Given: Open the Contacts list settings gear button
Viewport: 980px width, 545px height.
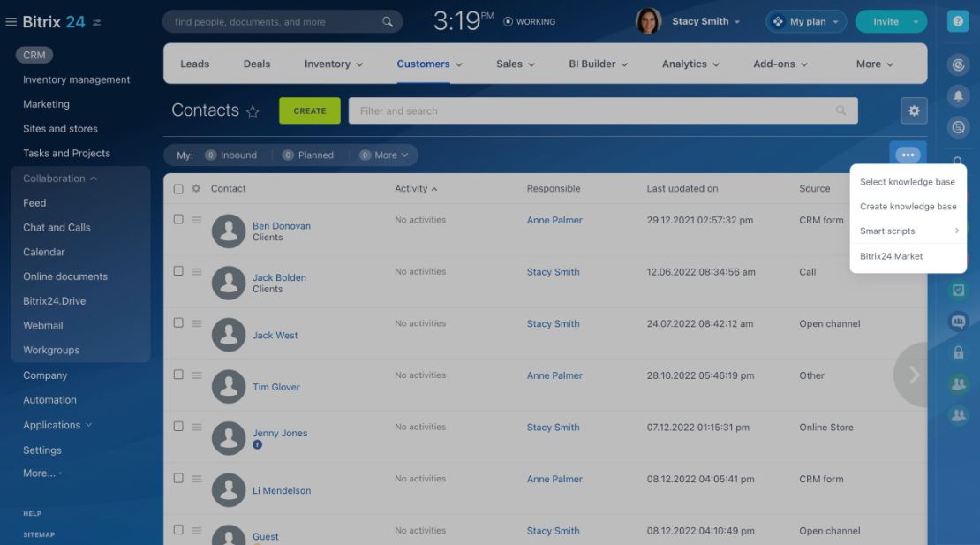Looking at the screenshot, I should coord(914,110).
